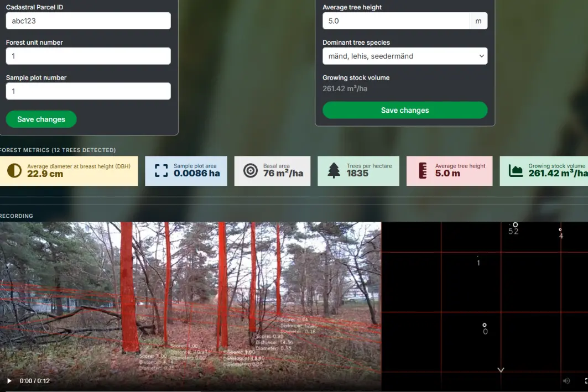The image size is (588, 392).
Task: Save changes in the tree height form
Action: point(405,110)
